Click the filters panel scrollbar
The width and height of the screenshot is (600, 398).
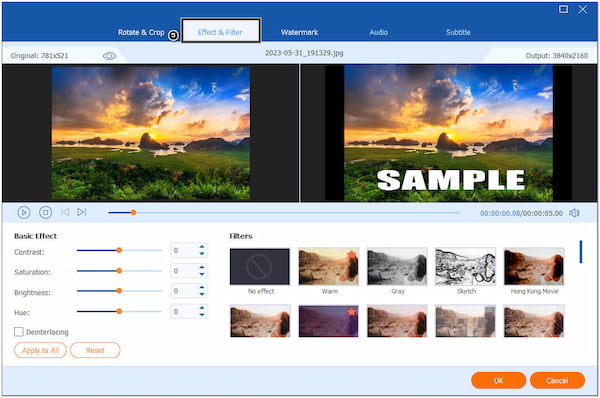coord(581,252)
